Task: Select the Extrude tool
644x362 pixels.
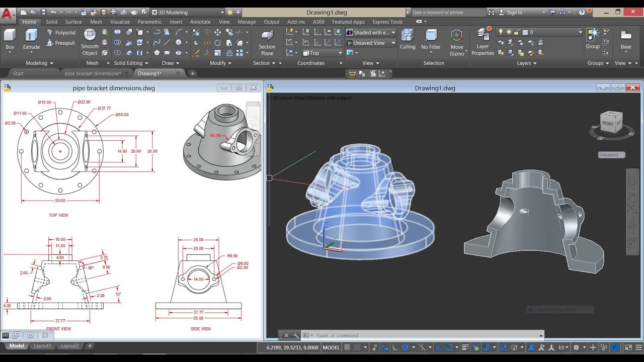Action: [31, 39]
